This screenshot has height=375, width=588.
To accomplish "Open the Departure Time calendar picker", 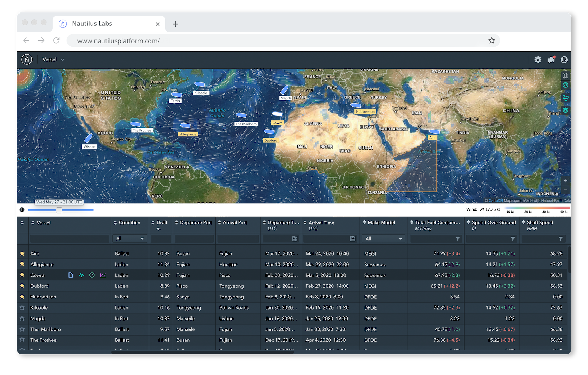I will pyautogui.click(x=295, y=239).
